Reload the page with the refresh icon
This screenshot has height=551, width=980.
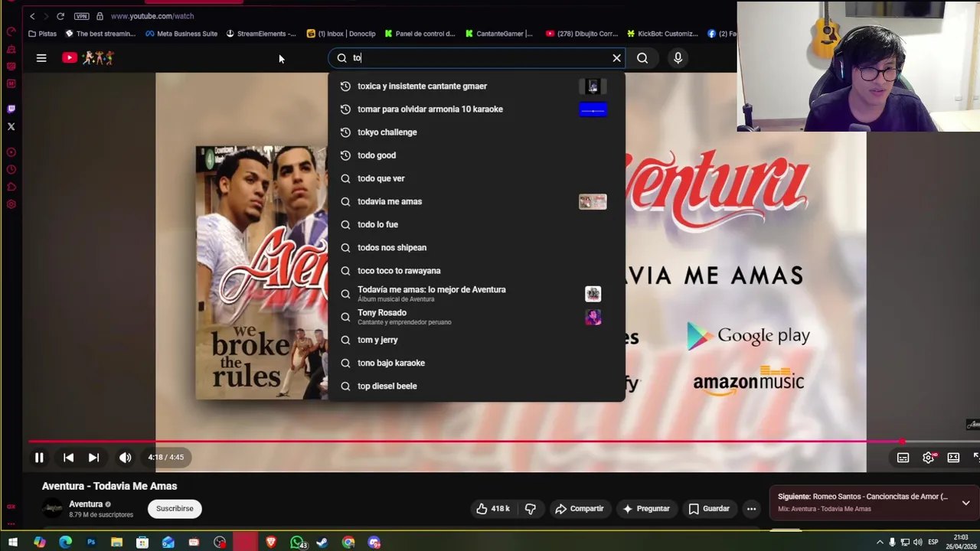(x=60, y=16)
